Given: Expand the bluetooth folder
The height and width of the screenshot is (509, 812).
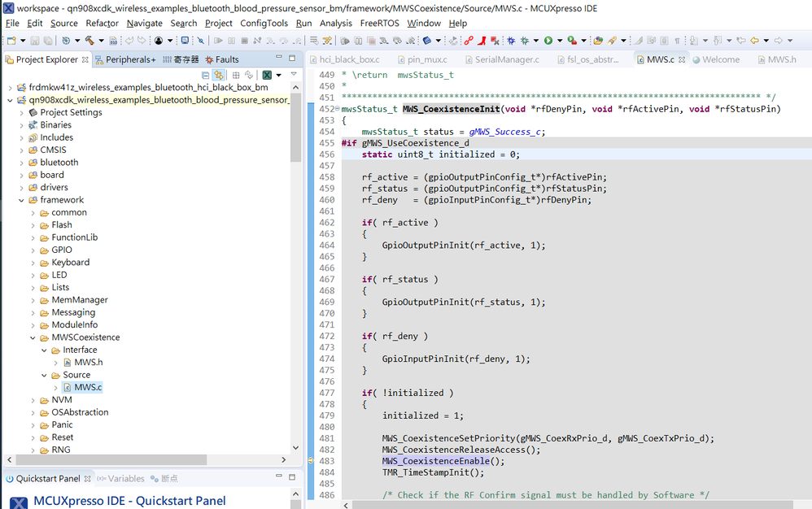Looking at the screenshot, I should coord(21,163).
